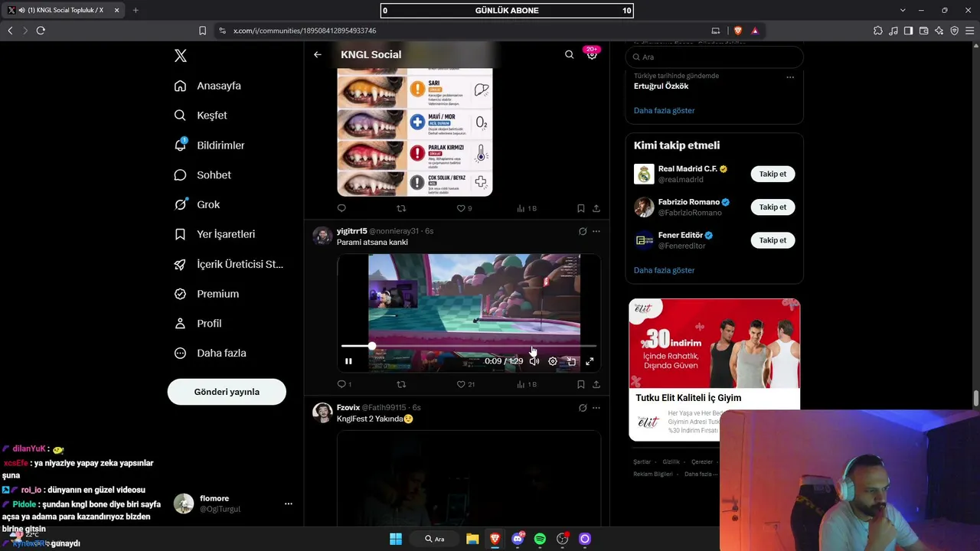Open more options on Fzovix post
Screen dimensions: 980x551
tap(596, 408)
